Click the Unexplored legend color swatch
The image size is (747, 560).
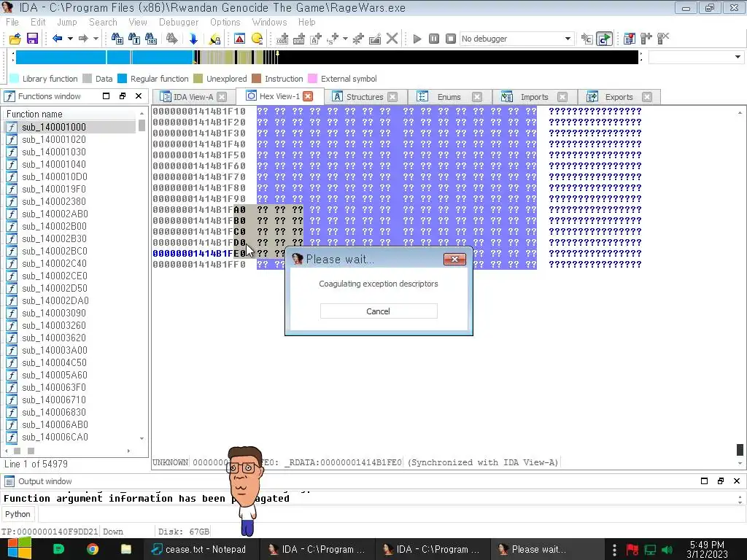tap(198, 79)
